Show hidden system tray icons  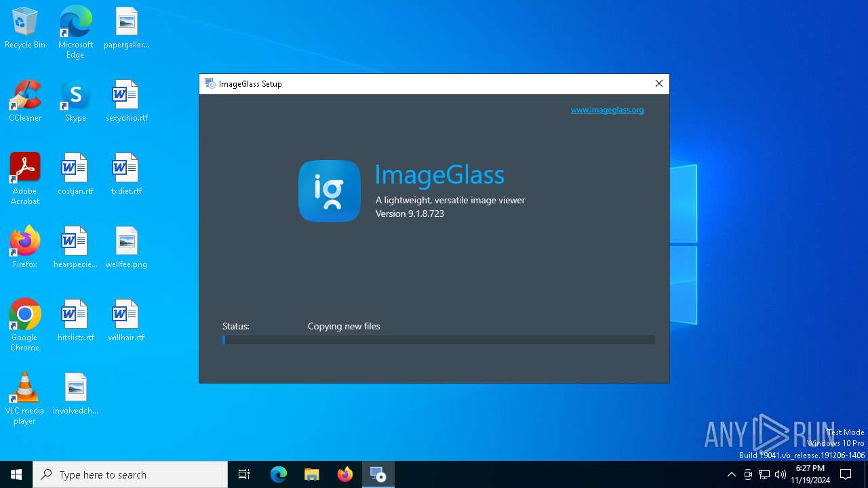point(731,474)
